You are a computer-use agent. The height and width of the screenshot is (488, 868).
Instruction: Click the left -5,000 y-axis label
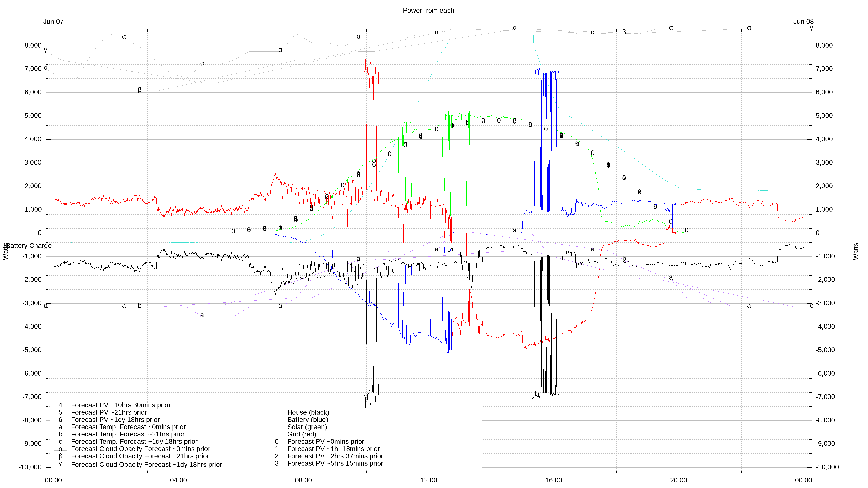coord(32,350)
